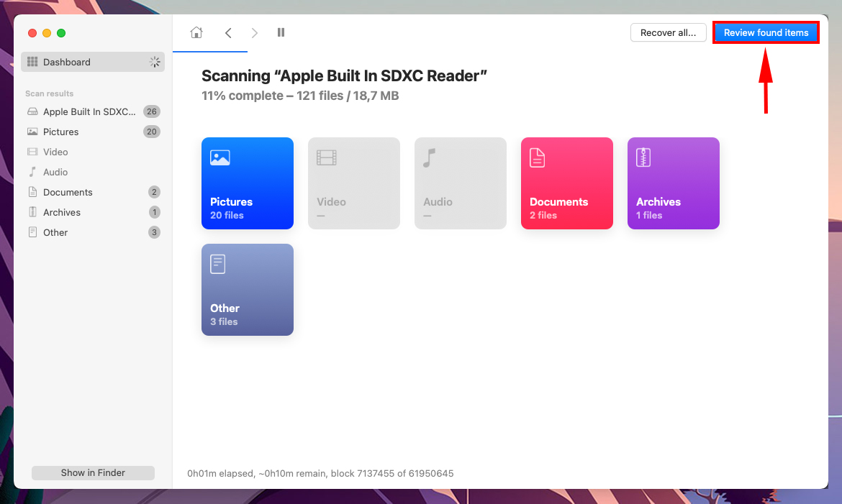Zoom the window with green button
Screen dimensions: 842x504
(61, 33)
